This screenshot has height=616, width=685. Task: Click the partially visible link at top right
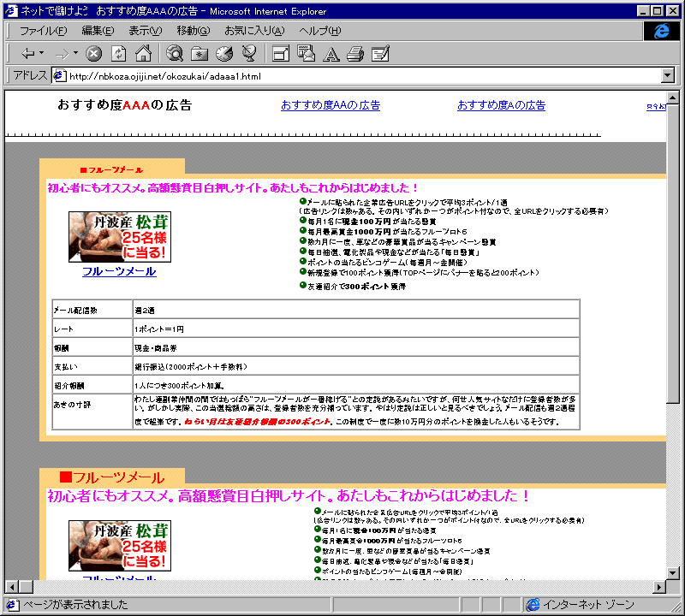click(656, 107)
